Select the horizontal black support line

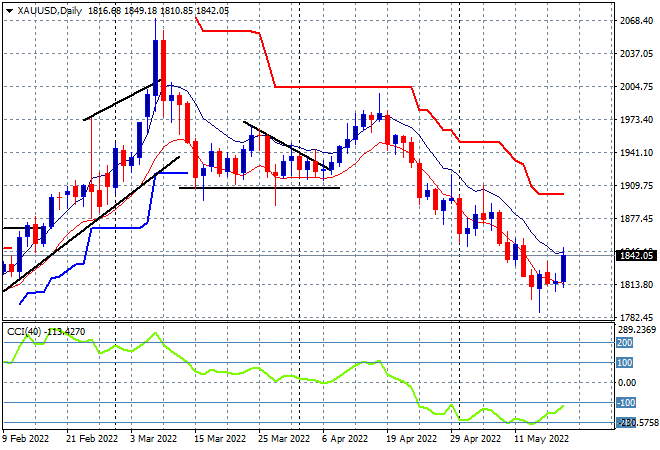[x=259, y=188]
